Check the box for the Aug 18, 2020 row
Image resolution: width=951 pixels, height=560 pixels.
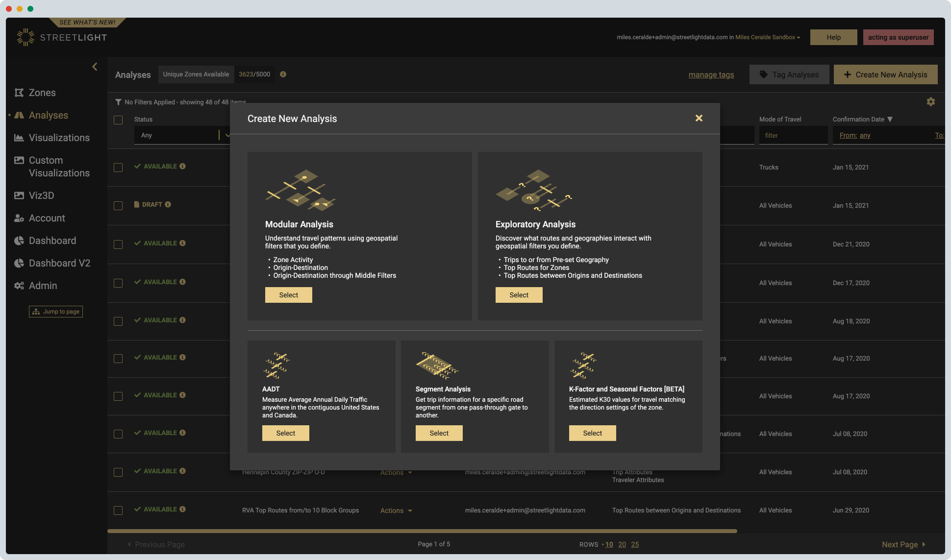click(118, 321)
